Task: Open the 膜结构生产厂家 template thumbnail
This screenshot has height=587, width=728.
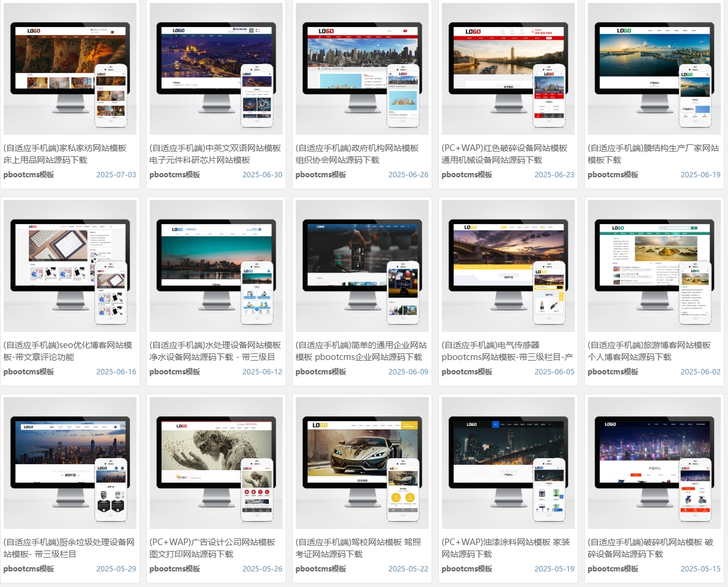Action: tap(654, 69)
